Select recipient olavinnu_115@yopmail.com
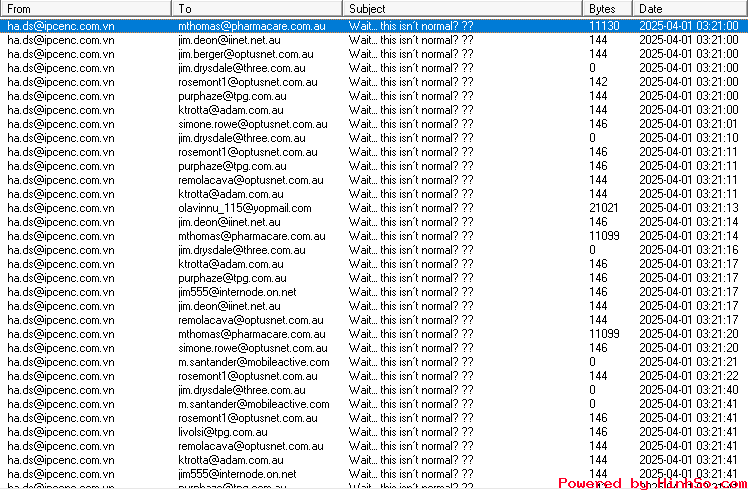Image resolution: width=748 pixels, height=490 pixels. (245, 208)
